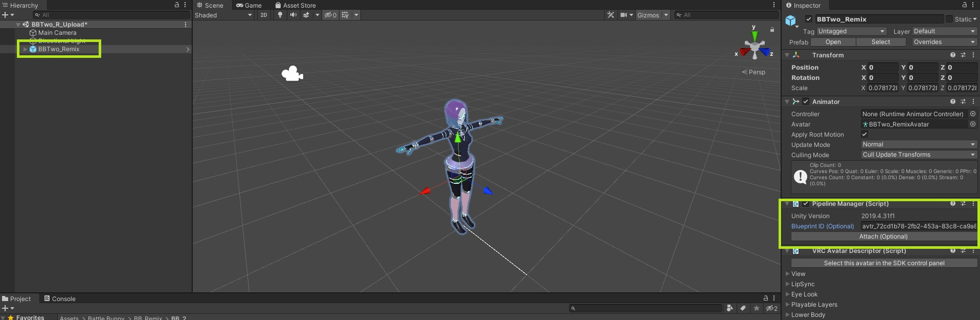Toggle scene lighting bulb icon

click(x=280, y=15)
